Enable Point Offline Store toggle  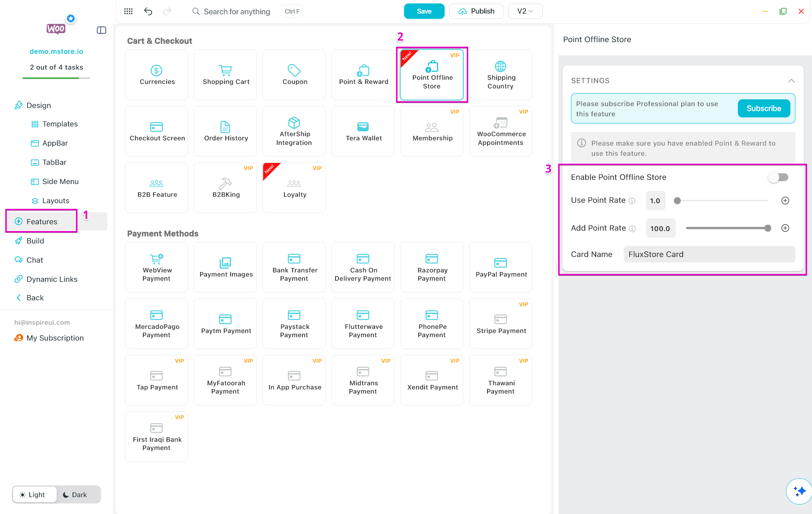pyautogui.click(x=778, y=177)
